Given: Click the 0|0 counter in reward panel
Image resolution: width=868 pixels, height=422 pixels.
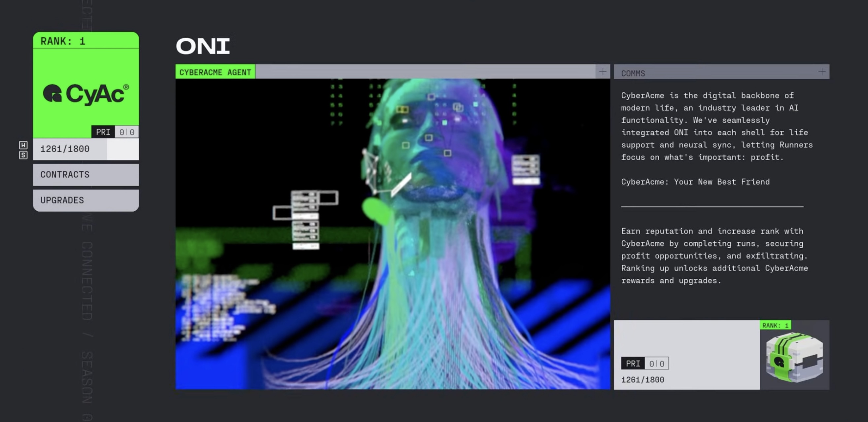Looking at the screenshot, I should point(657,363).
